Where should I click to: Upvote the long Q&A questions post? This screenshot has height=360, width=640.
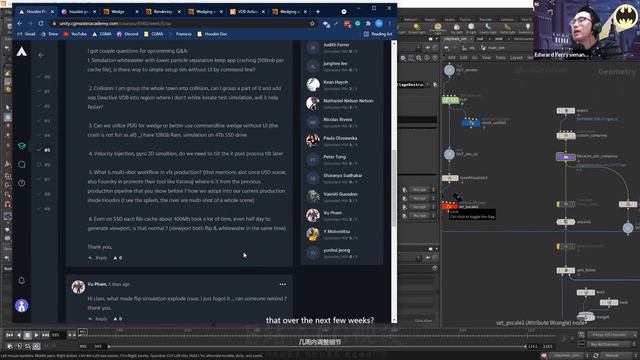pos(118,258)
